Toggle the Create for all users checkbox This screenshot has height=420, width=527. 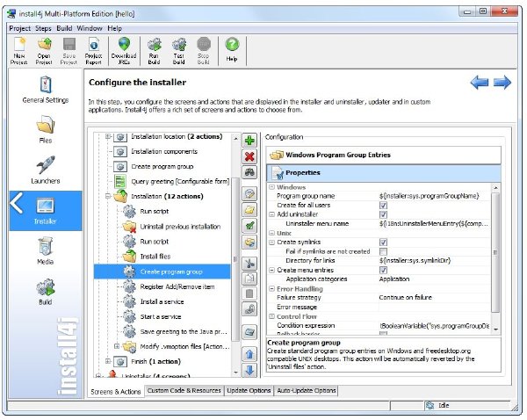pyautogui.click(x=383, y=205)
